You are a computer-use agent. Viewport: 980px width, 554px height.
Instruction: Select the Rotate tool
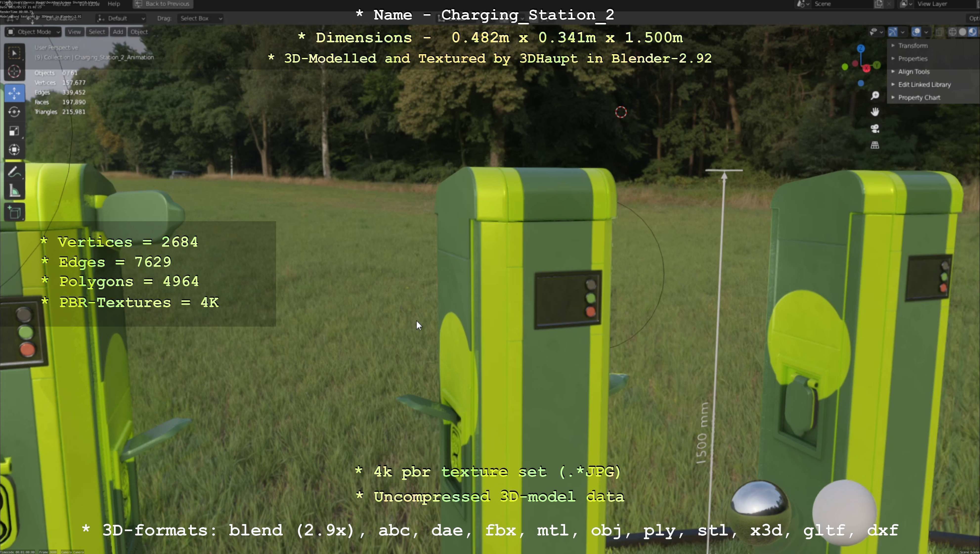pyautogui.click(x=14, y=112)
